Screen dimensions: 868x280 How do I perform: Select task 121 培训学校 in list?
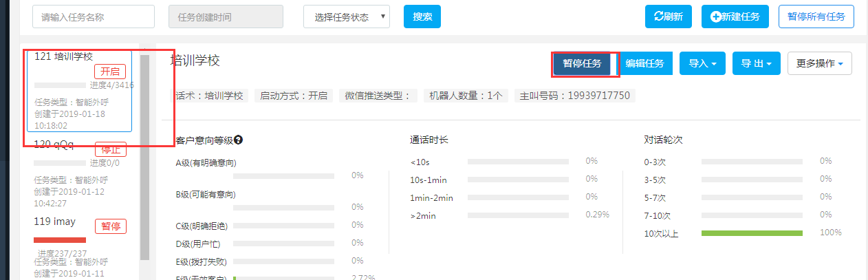click(79, 90)
